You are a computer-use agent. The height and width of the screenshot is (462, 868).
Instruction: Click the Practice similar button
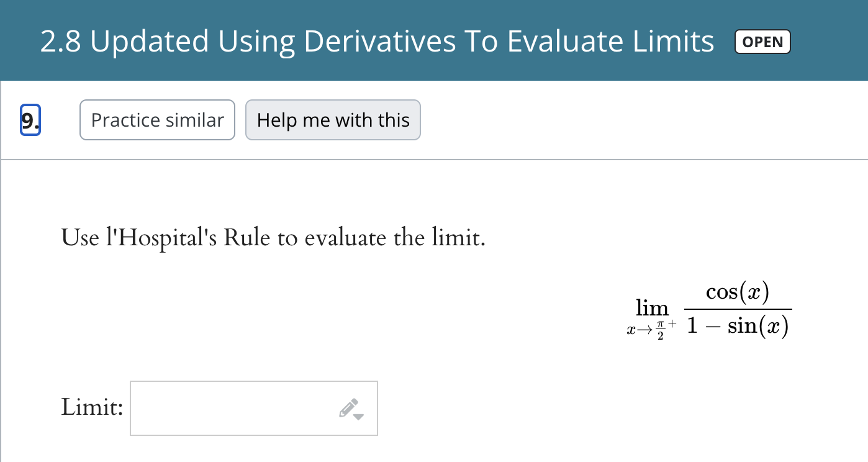[157, 119]
